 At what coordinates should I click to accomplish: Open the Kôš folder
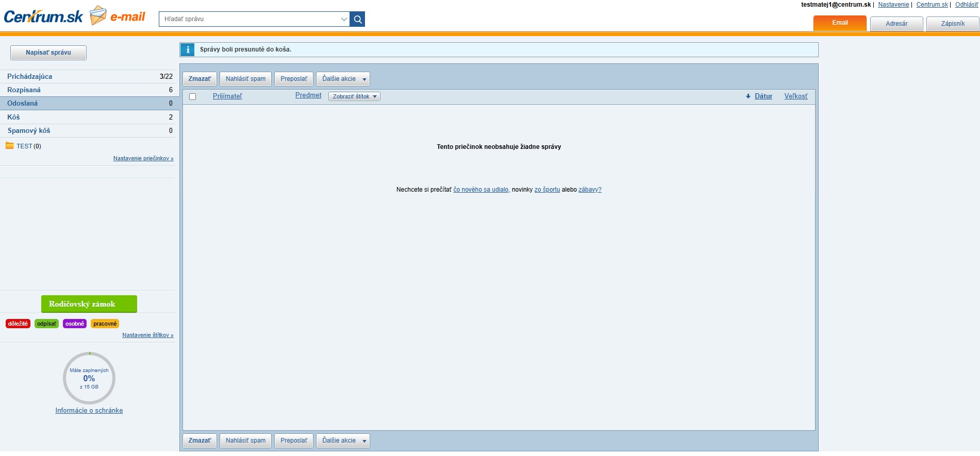pyautogui.click(x=14, y=117)
